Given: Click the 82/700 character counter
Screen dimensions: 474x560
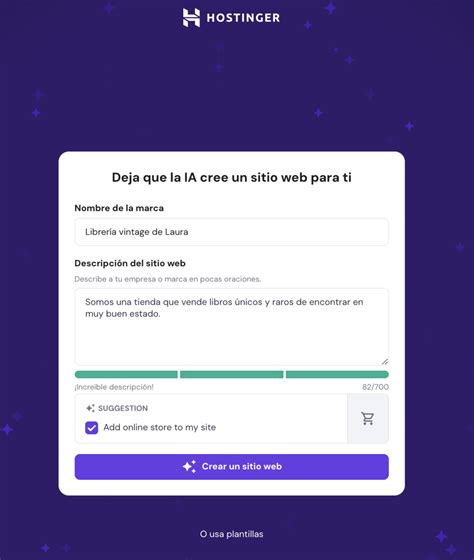Looking at the screenshot, I should click(x=375, y=387).
